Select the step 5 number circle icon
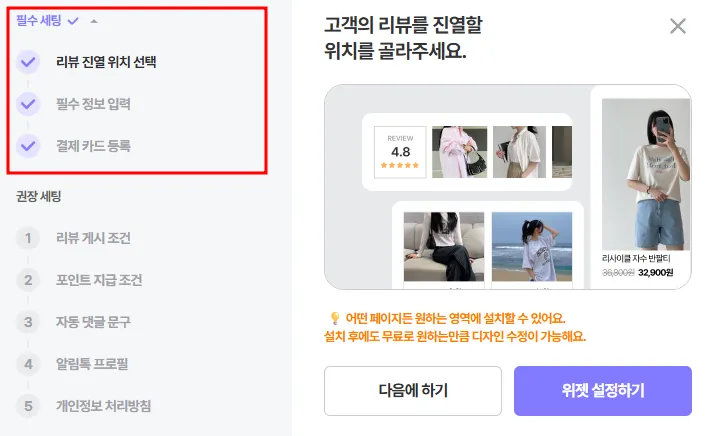This screenshot has height=436, width=715. [28, 406]
